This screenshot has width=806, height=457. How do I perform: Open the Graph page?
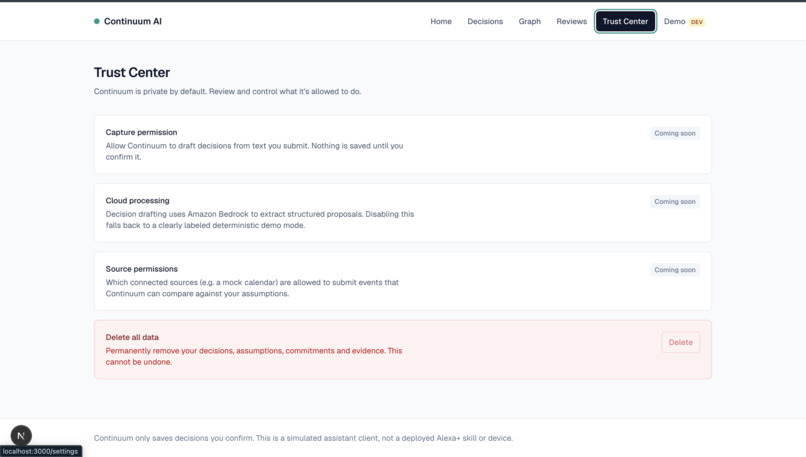click(529, 21)
